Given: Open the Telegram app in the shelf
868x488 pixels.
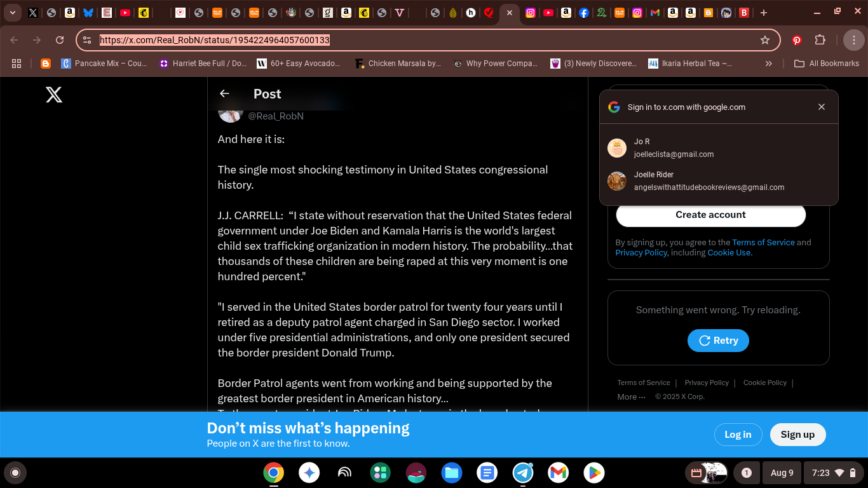Looking at the screenshot, I should coord(523,473).
